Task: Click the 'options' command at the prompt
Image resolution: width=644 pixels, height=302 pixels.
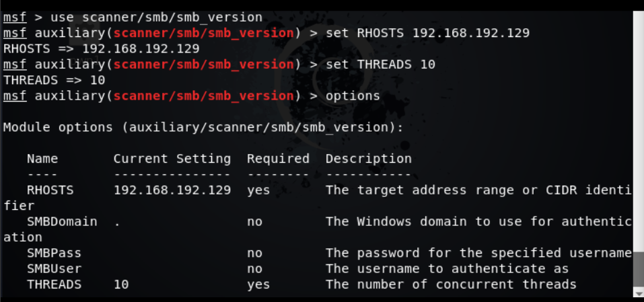Action: 353,96
